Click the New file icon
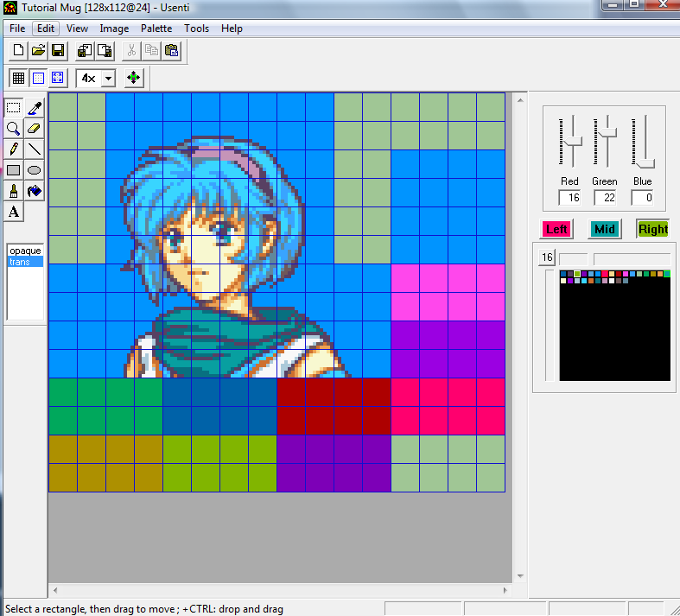 (18, 51)
